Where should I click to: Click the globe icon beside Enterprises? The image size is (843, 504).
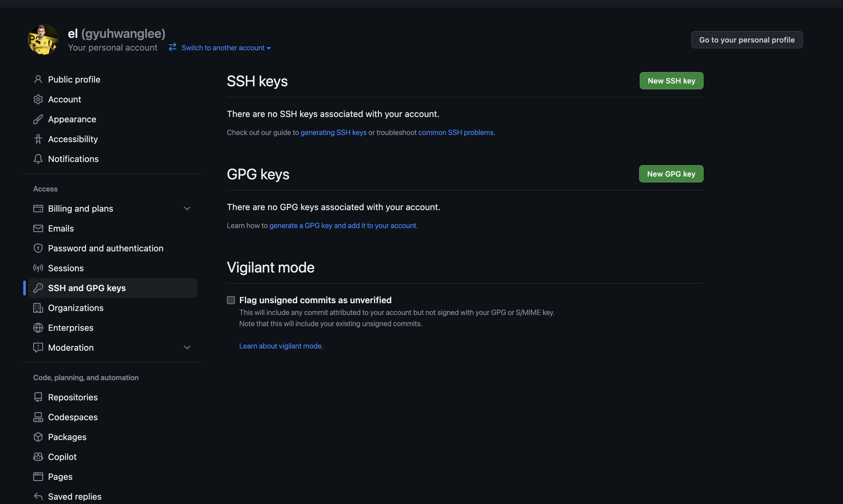click(x=38, y=328)
